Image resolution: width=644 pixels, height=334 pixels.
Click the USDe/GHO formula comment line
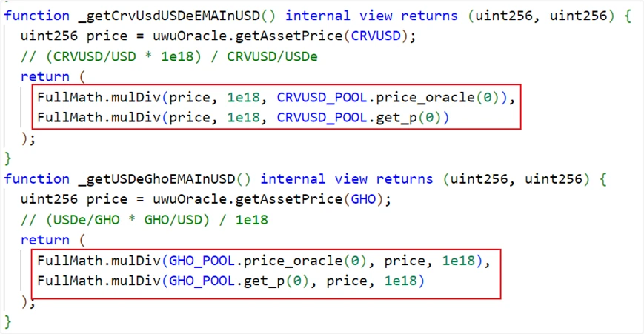[x=145, y=220]
